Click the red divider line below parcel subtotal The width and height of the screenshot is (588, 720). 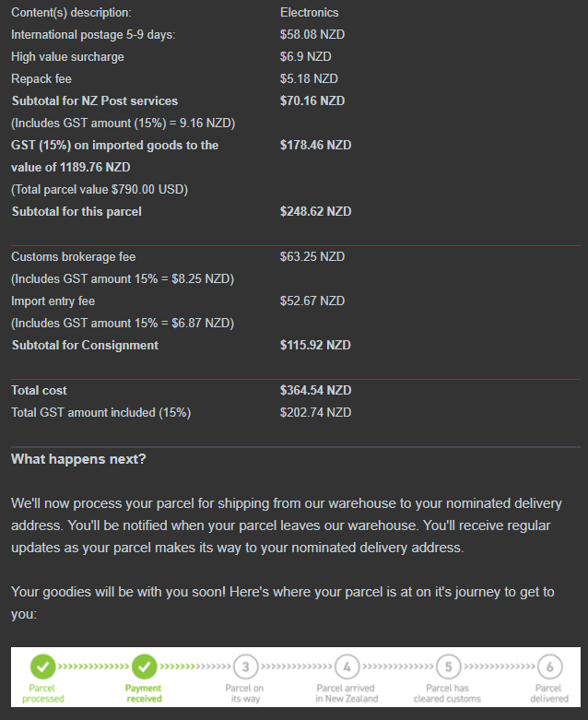295,245
